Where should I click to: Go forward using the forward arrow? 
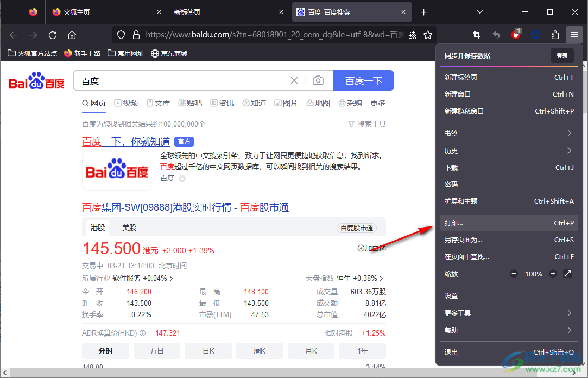click(33, 35)
